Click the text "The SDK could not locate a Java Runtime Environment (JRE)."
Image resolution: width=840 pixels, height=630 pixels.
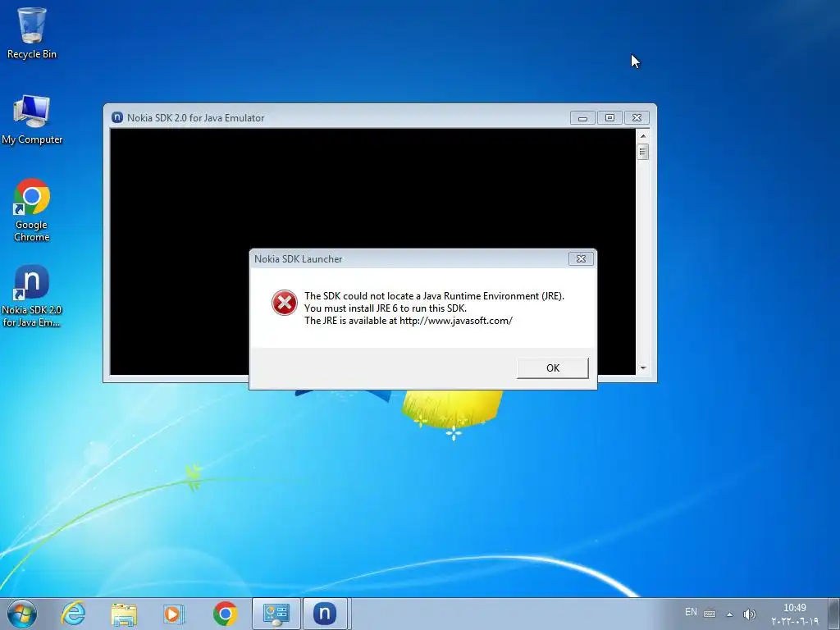[x=435, y=295]
